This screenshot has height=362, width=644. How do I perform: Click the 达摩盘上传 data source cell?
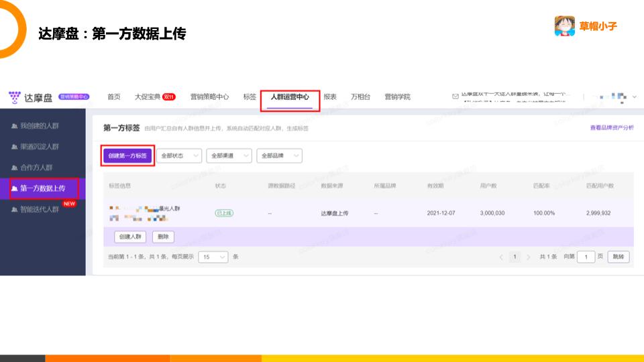[x=335, y=213]
